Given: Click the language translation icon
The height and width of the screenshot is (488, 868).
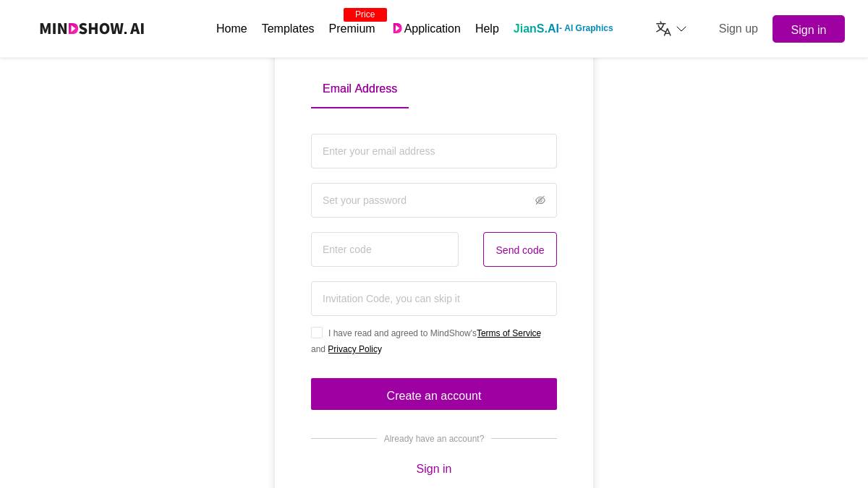Looking at the screenshot, I should (663, 28).
